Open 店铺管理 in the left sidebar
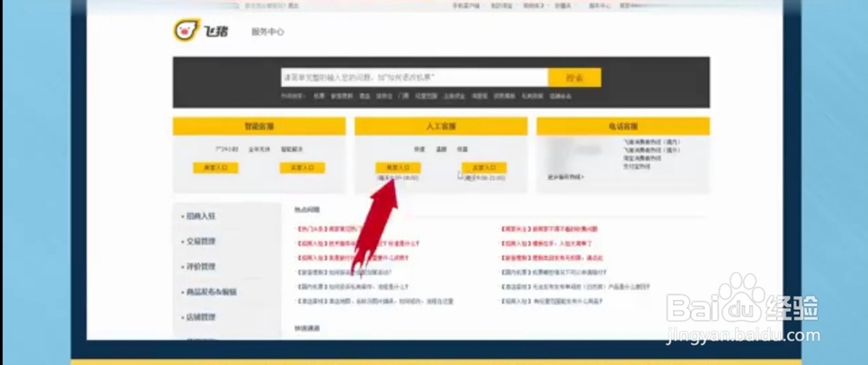868x365 pixels. [201, 317]
